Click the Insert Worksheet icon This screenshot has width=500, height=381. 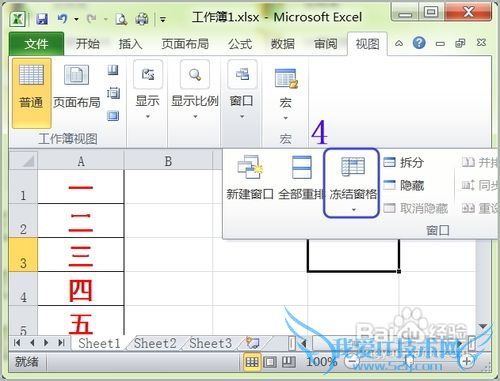pyautogui.click(x=253, y=343)
